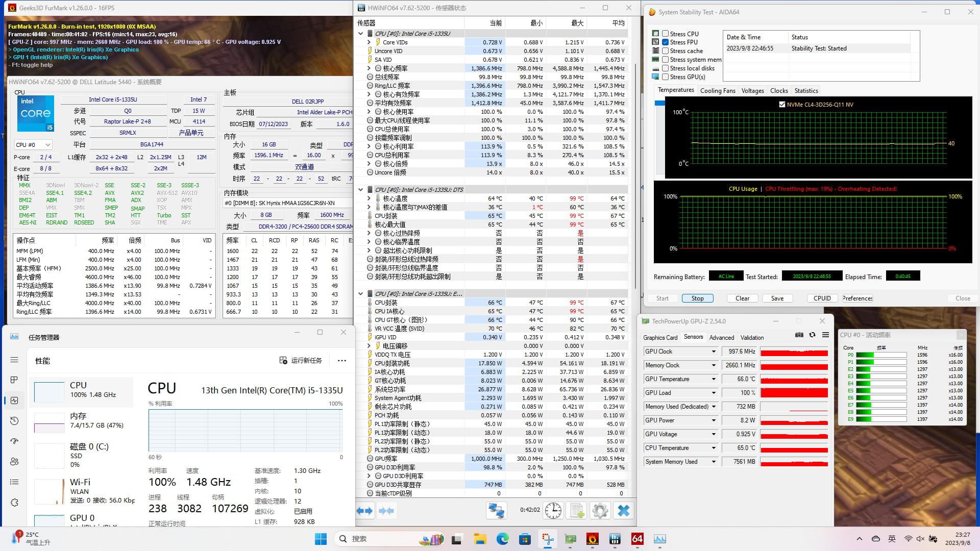Collapse the CPU [#0] i5-1335U DTS group
The height and width of the screenshot is (551, 980).
click(361, 190)
